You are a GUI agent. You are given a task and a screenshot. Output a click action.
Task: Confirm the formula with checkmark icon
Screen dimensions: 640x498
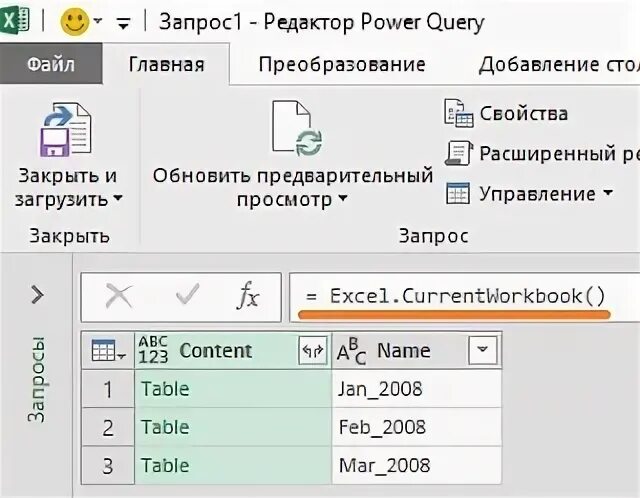coord(187,294)
